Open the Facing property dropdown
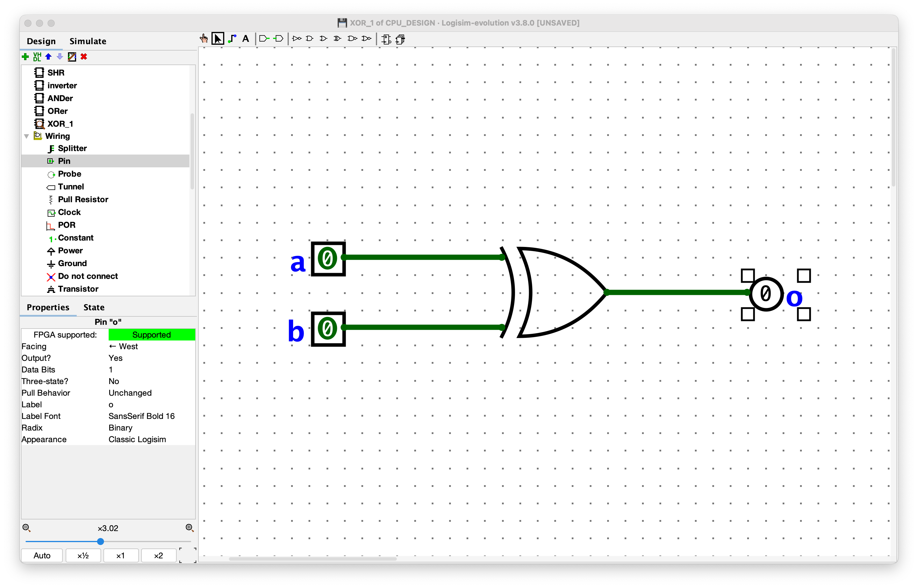Viewport: 918px width, 588px height. coord(152,346)
